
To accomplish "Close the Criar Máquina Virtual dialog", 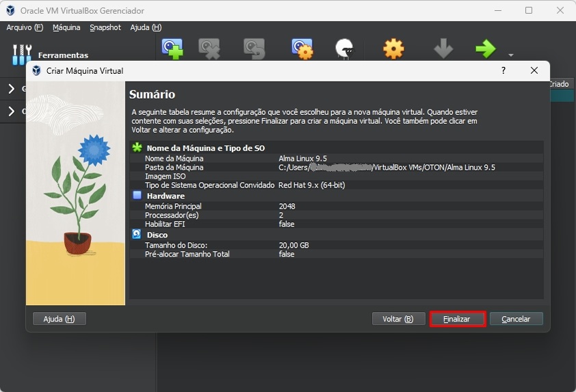I will point(534,70).
